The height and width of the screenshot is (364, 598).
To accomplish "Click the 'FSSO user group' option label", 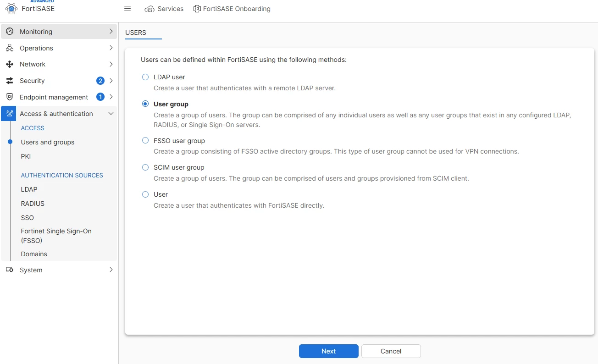I will 179,141.
